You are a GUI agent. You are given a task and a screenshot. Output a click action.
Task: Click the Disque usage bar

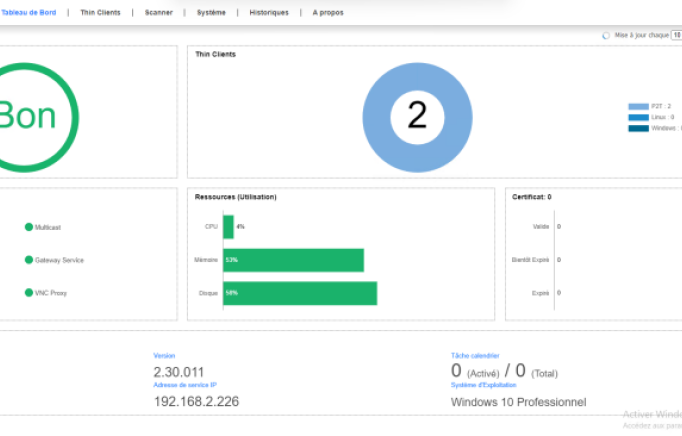pyautogui.click(x=299, y=293)
